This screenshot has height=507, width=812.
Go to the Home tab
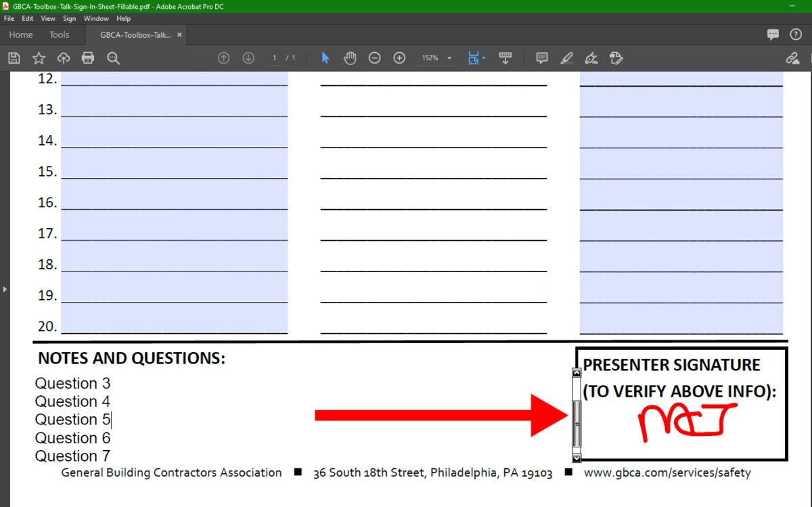pos(20,35)
